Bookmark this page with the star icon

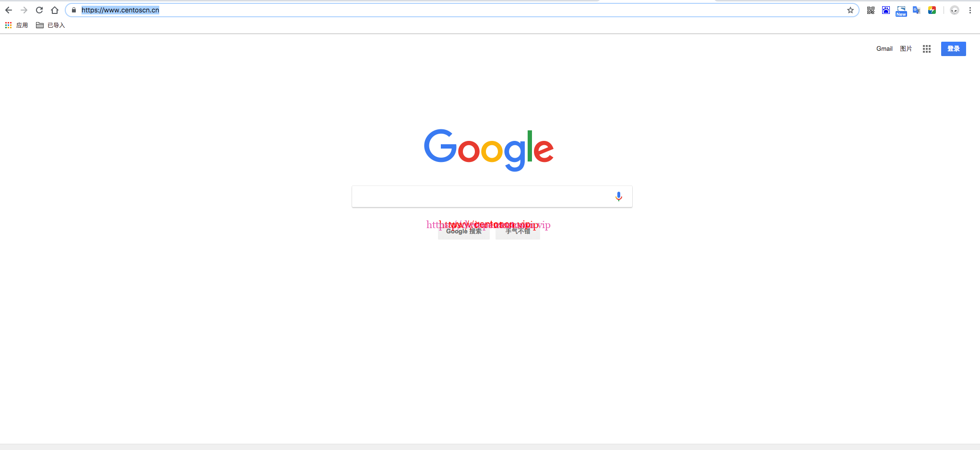(x=850, y=10)
